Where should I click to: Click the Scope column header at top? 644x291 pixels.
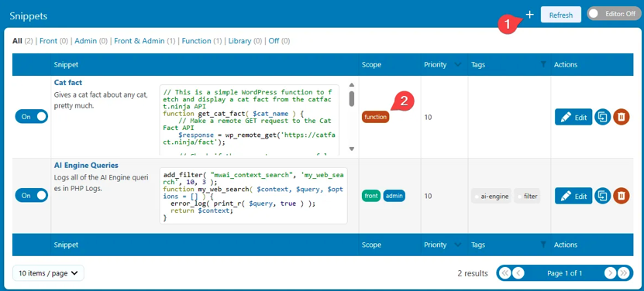coord(371,65)
